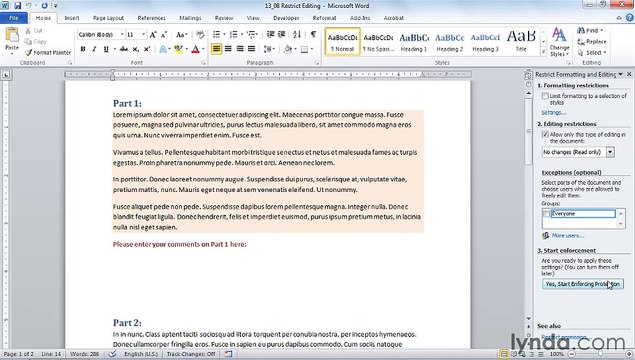Click the Clear Formatting icon
The height and width of the screenshot is (360, 635).
point(200,35)
